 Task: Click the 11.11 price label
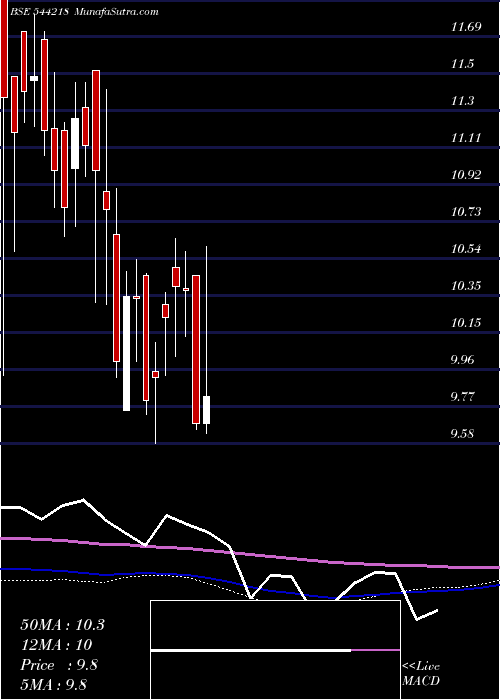(x=466, y=138)
